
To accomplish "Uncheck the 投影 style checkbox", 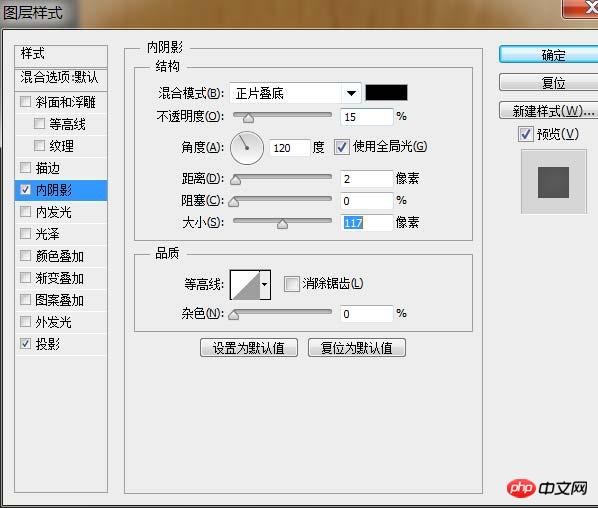I will click(x=25, y=344).
